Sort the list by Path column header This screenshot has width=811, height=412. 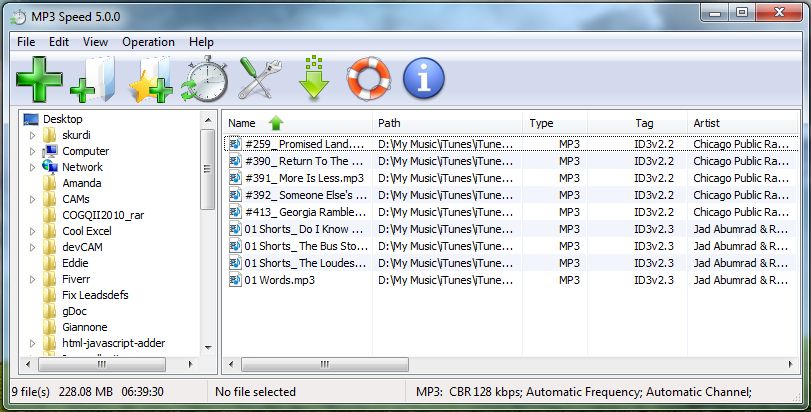coord(447,123)
